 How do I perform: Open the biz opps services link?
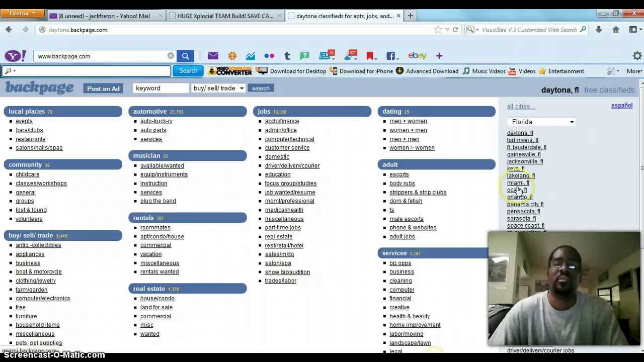tap(400, 263)
